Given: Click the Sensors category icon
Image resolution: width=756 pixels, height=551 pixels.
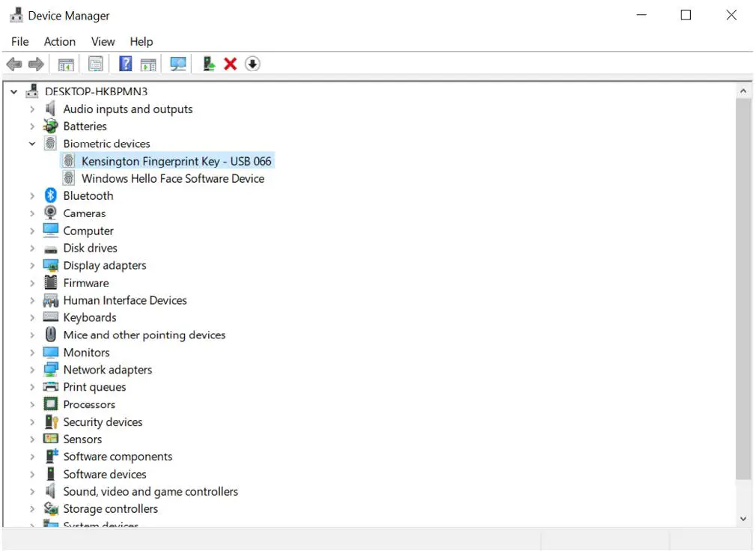Looking at the screenshot, I should (x=51, y=439).
